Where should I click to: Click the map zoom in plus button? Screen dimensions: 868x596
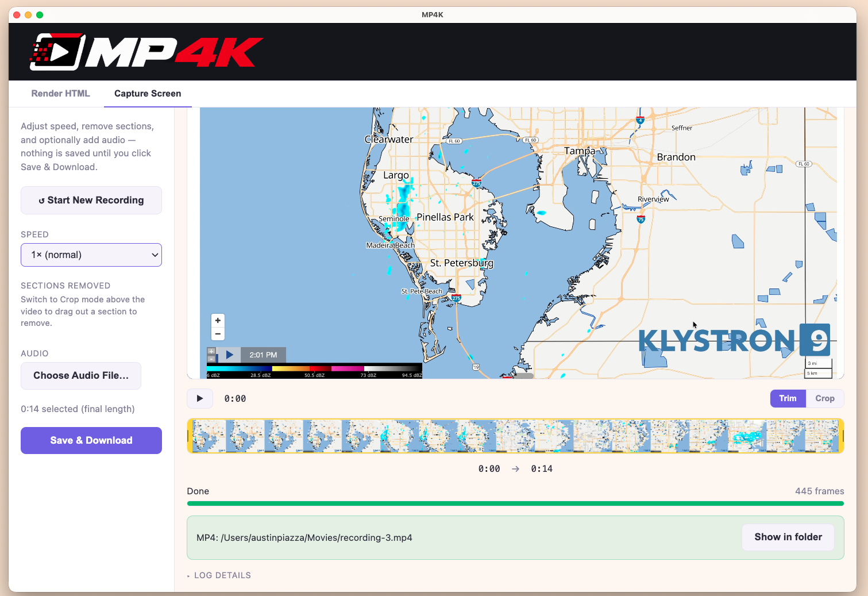pos(218,321)
